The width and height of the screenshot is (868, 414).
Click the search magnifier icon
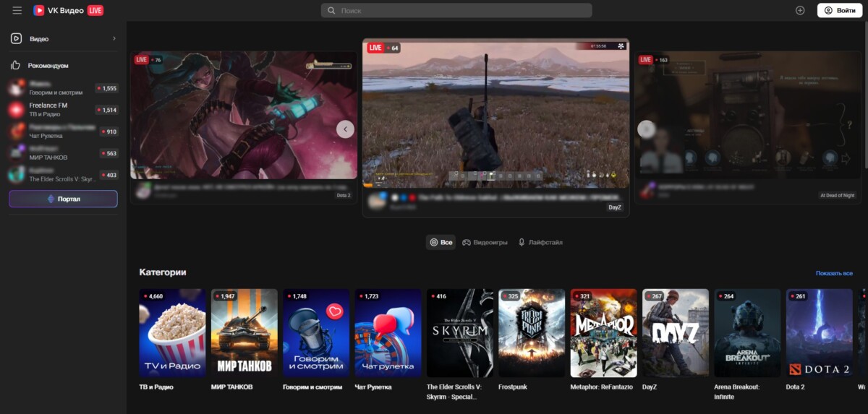(331, 11)
